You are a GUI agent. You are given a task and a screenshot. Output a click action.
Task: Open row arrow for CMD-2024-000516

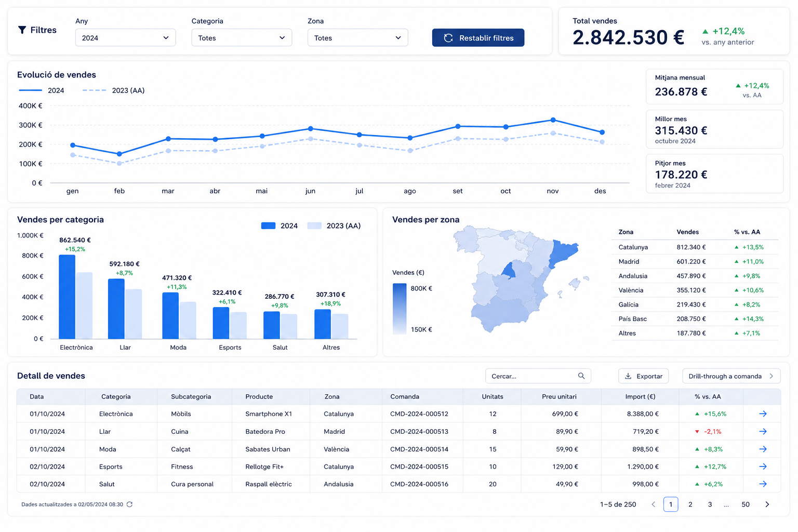click(x=763, y=484)
